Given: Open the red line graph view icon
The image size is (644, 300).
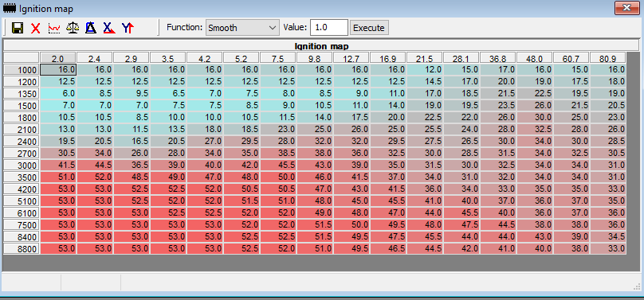Looking at the screenshot, I should point(54,28).
